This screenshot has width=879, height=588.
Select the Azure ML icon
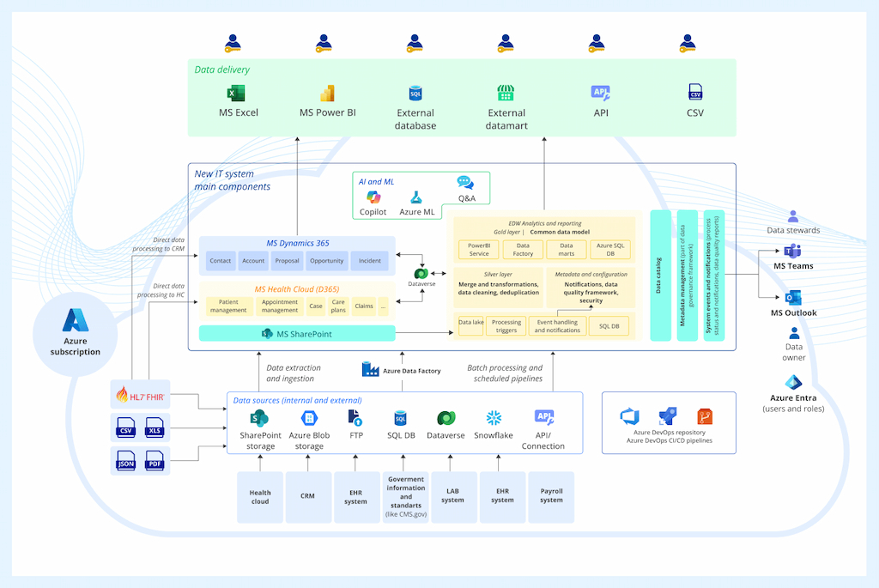point(416,197)
